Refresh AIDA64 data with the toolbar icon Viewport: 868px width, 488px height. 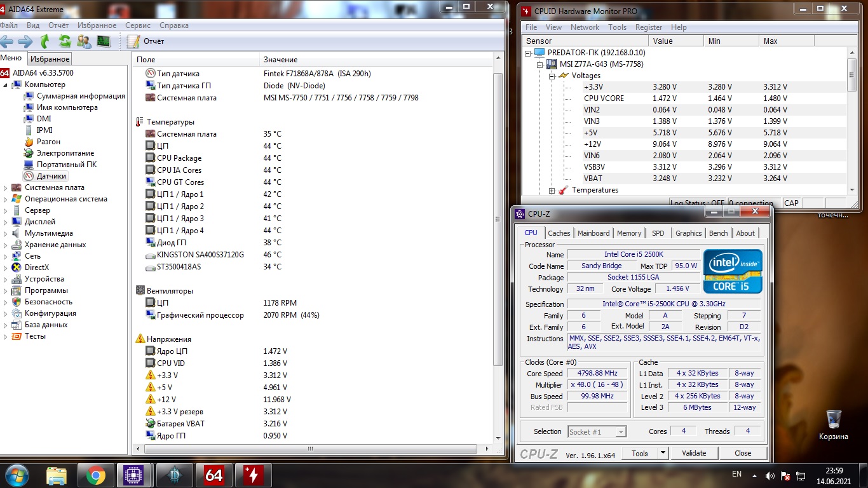(x=64, y=42)
